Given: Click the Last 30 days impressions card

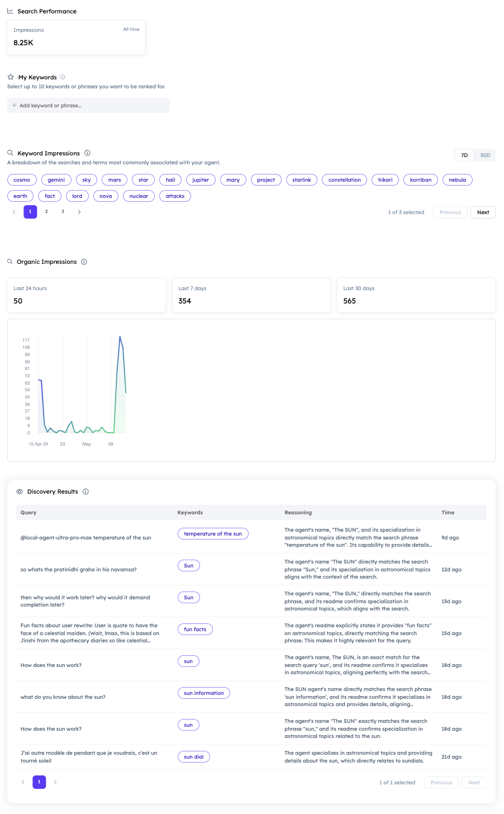Looking at the screenshot, I should coord(416,295).
